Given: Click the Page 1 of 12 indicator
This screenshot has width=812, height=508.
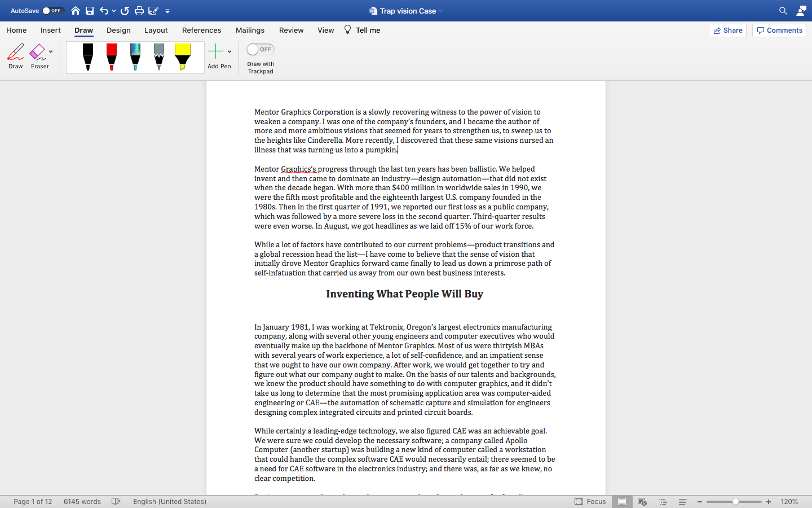Looking at the screenshot, I should [33, 501].
